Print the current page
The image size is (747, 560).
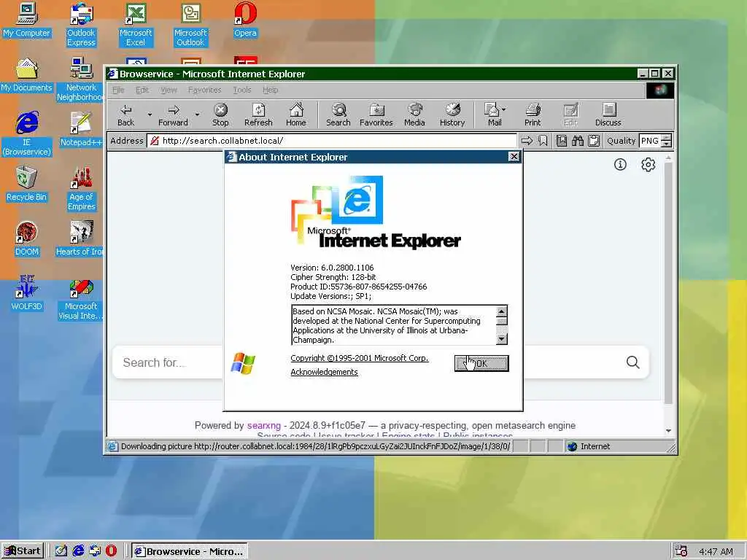point(533,114)
